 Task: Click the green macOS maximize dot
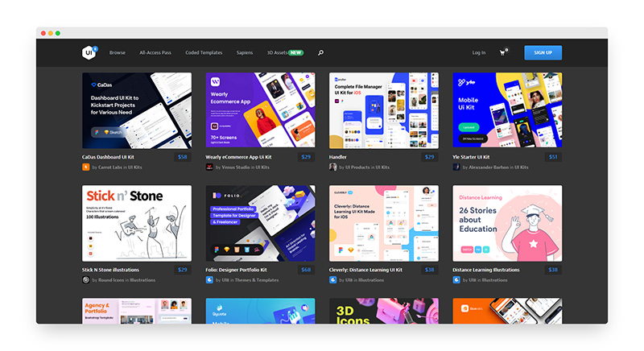pyautogui.click(x=58, y=33)
